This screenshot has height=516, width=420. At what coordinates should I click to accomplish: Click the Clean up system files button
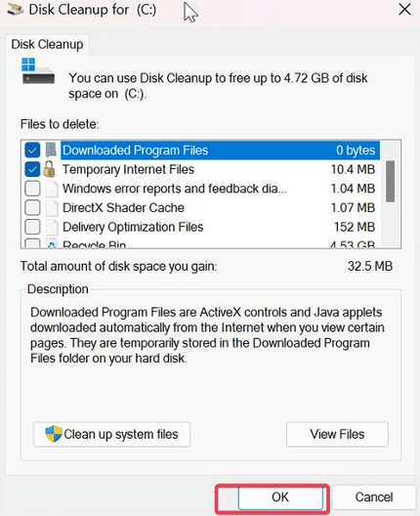[111, 434]
